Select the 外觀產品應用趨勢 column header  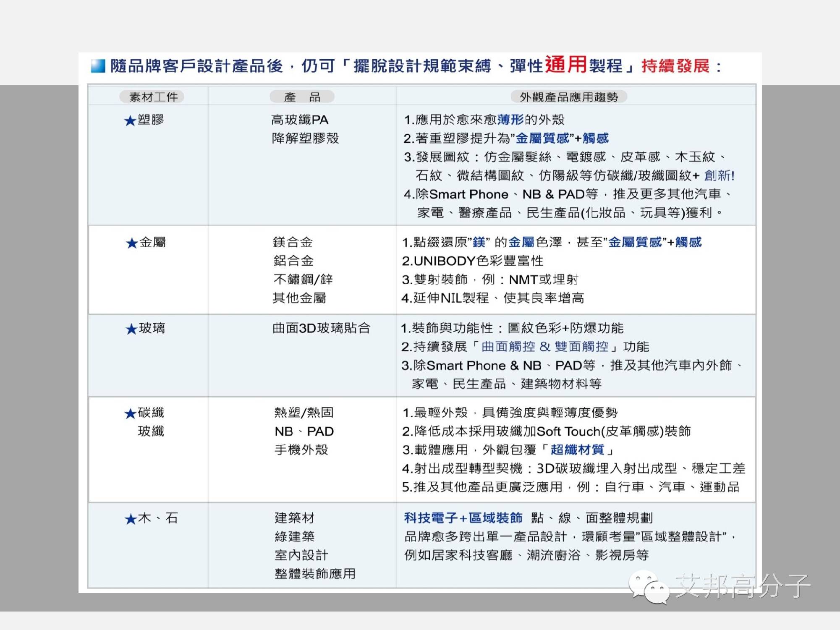pyautogui.click(x=568, y=97)
